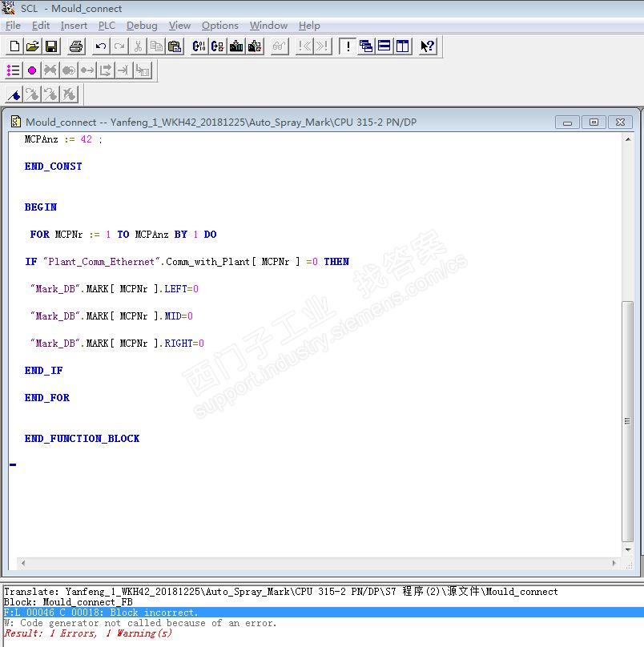This screenshot has width=644, height=647.
Task: Click the END_FOR keyword
Action: pyautogui.click(x=46, y=398)
